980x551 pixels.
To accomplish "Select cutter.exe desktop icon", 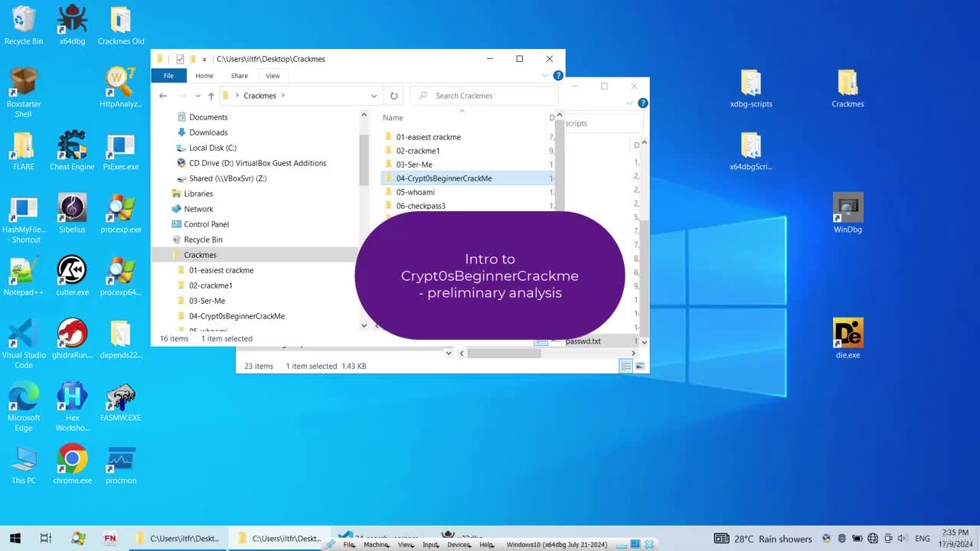I will pos(72,276).
